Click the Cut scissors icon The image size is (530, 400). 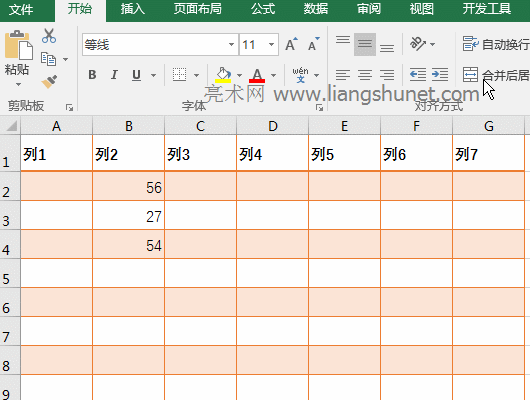point(49,36)
